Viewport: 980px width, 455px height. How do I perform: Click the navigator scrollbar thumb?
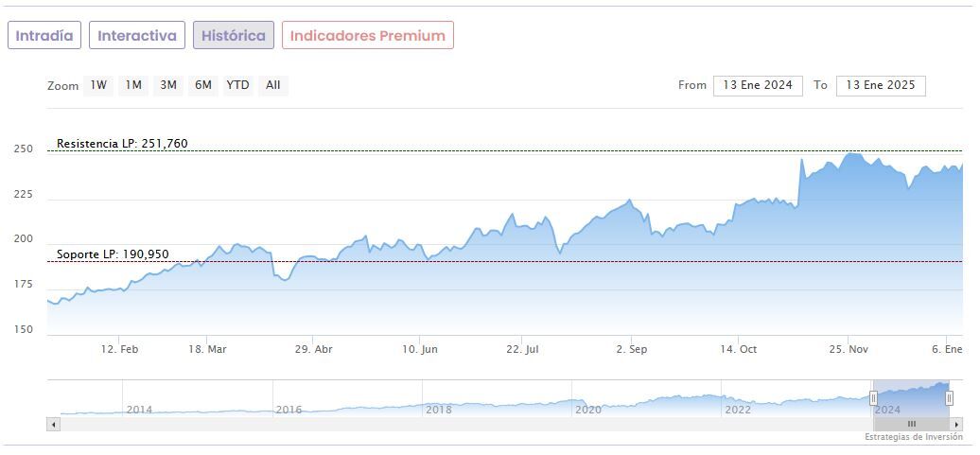tap(911, 425)
